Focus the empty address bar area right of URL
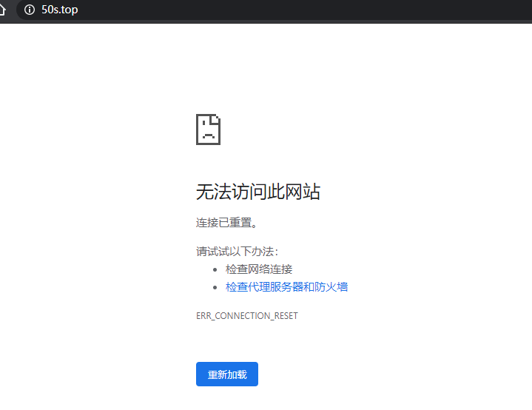This screenshot has width=532, height=410. (296, 10)
